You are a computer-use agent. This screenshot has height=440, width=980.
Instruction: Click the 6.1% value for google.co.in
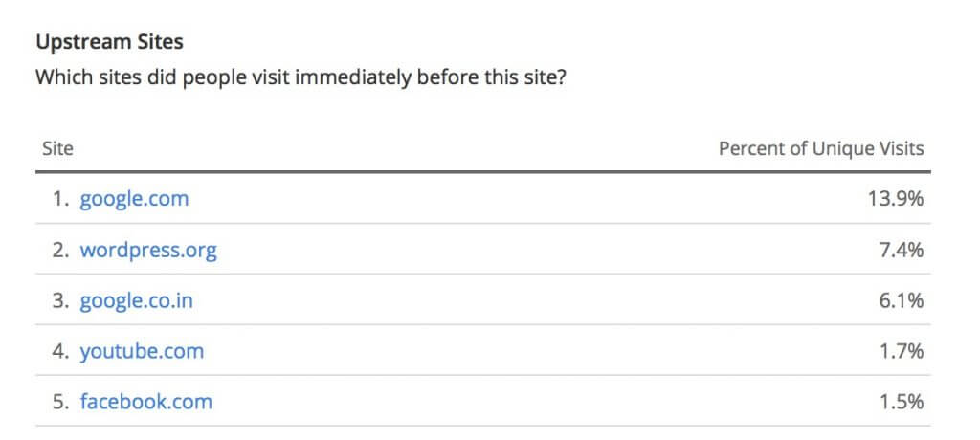[901, 300]
